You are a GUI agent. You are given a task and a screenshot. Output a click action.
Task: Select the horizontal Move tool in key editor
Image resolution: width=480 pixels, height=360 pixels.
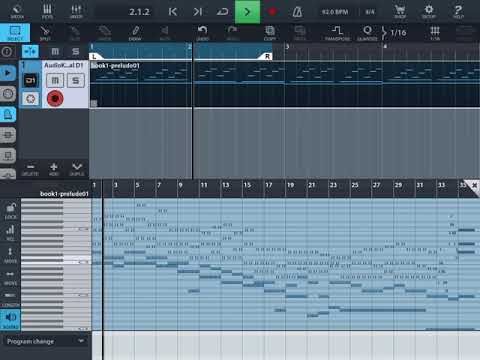10,277
